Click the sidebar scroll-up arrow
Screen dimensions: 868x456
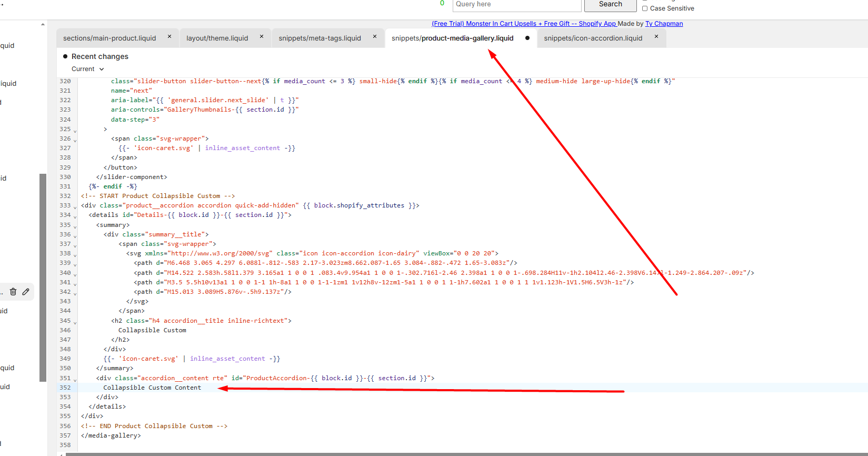pos(43,24)
